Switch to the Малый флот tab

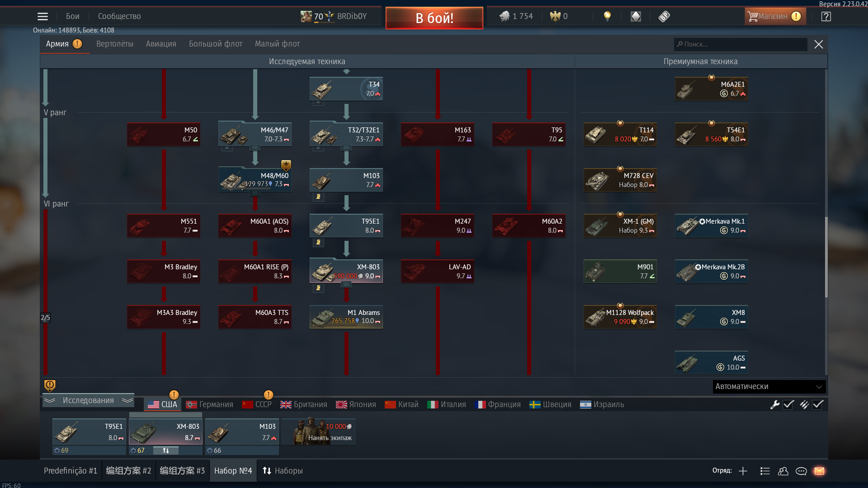277,44
